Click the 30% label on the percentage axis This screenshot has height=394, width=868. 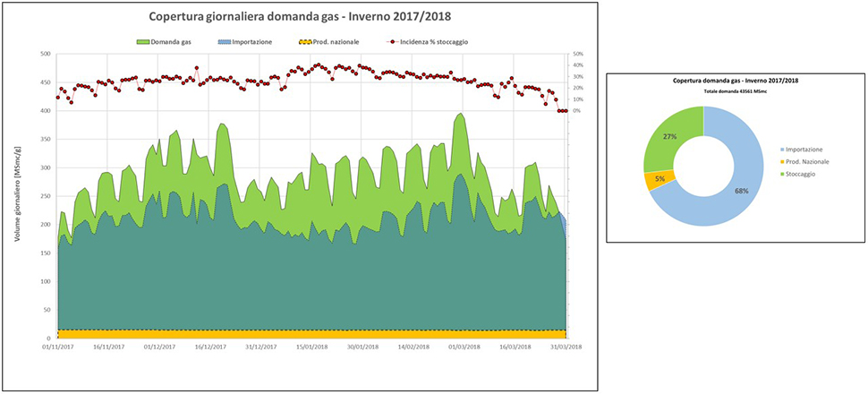[x=577, y=76]
